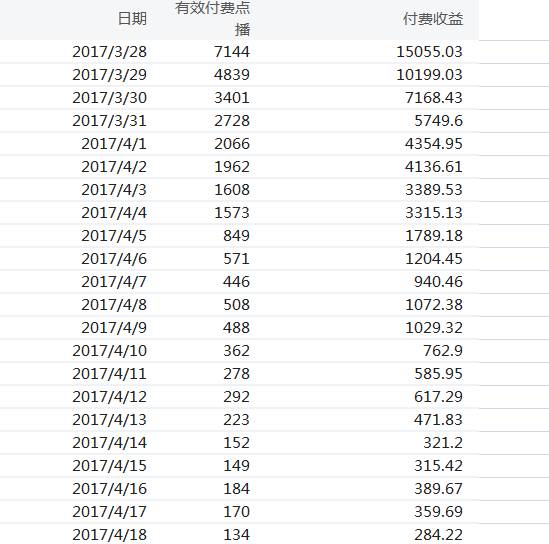549x544 pixels.
Task: Select the 付费收益 column header
Action: click(433, 19)
